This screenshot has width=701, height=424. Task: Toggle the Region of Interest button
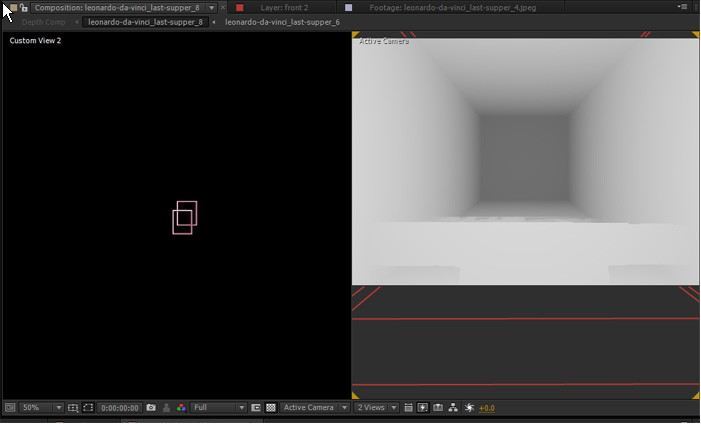(256, 408)
